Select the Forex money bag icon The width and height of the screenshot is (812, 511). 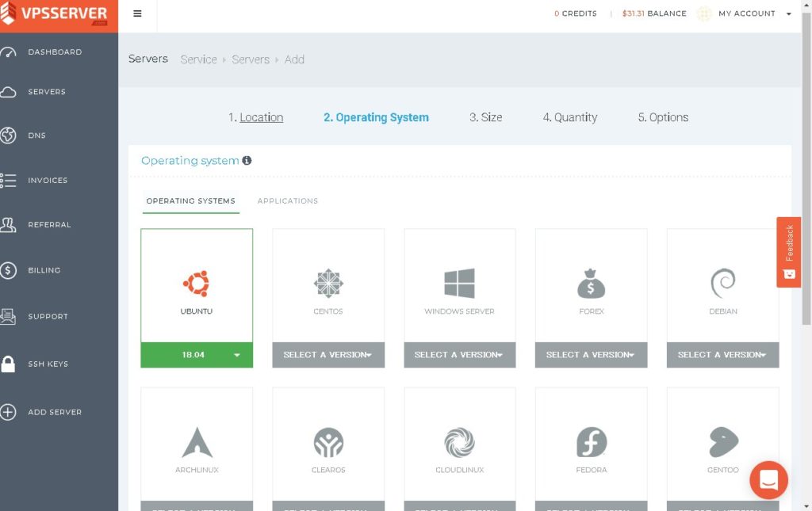point(591,284)
